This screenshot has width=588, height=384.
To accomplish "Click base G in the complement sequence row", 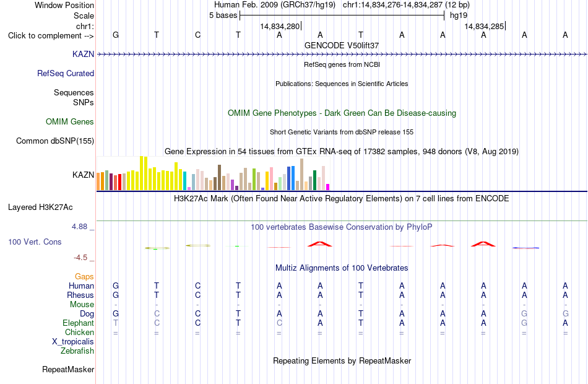I will click(x=116, y=35).
